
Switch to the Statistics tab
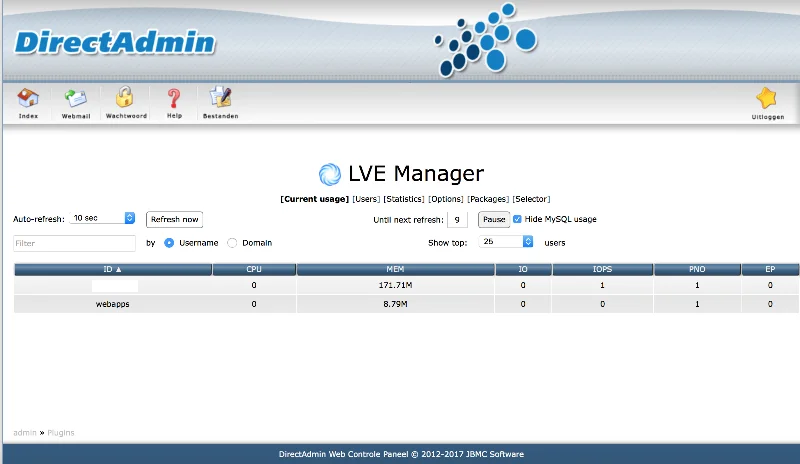tap(404, 199)
